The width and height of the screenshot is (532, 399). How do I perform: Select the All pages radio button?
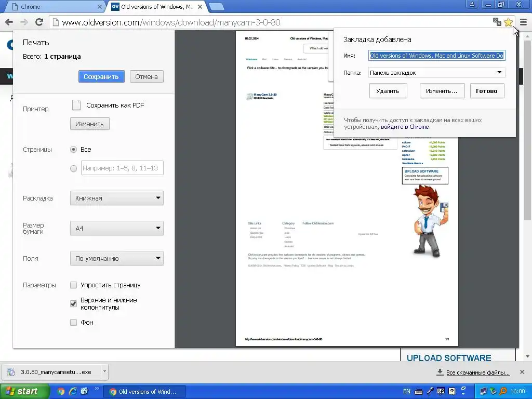73,149
